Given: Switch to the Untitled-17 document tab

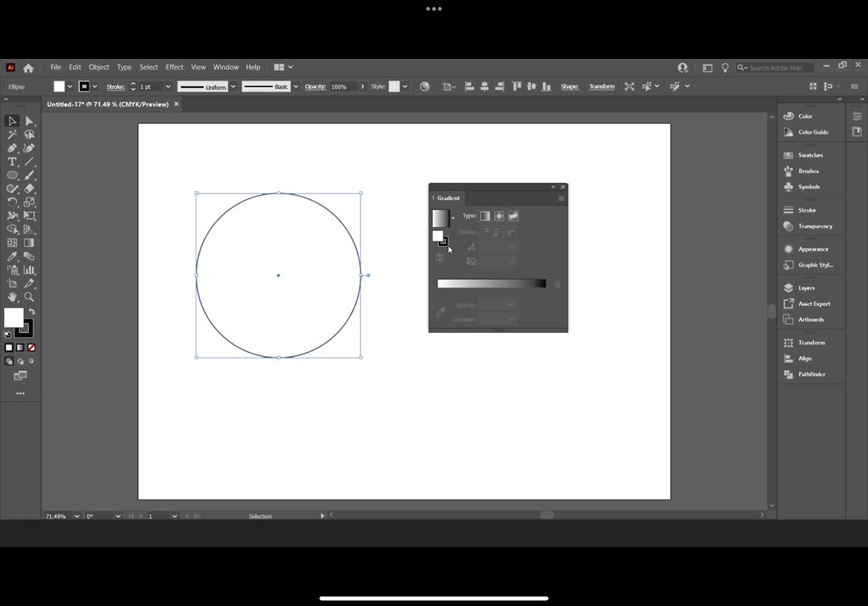Looking at the screenshot, I should (108, 104).
